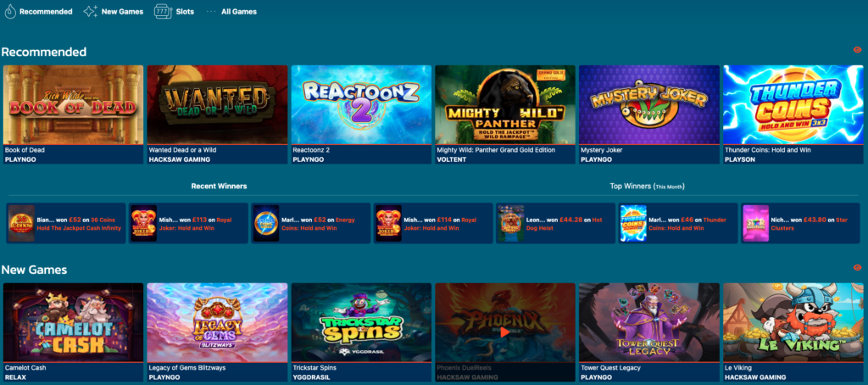Click 'Wanted Dead or a Wild' title text
The image size is (868, 385).
[x=183, y=149]
